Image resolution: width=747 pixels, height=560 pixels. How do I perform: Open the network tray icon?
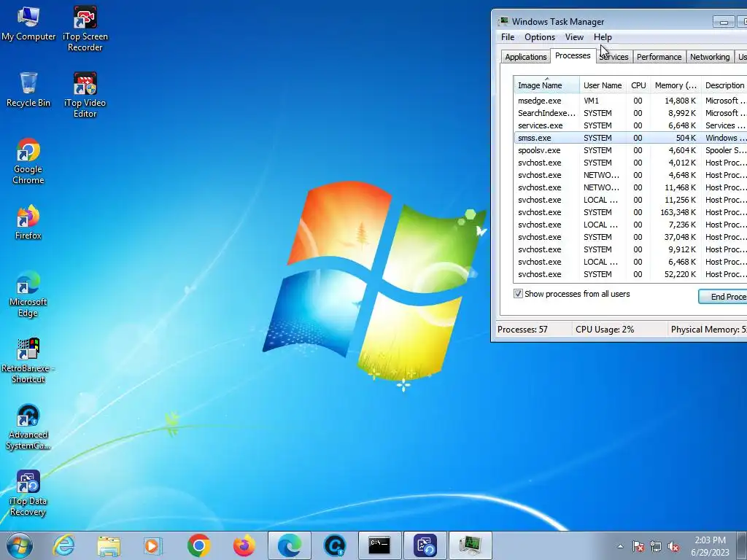point(656,546)
